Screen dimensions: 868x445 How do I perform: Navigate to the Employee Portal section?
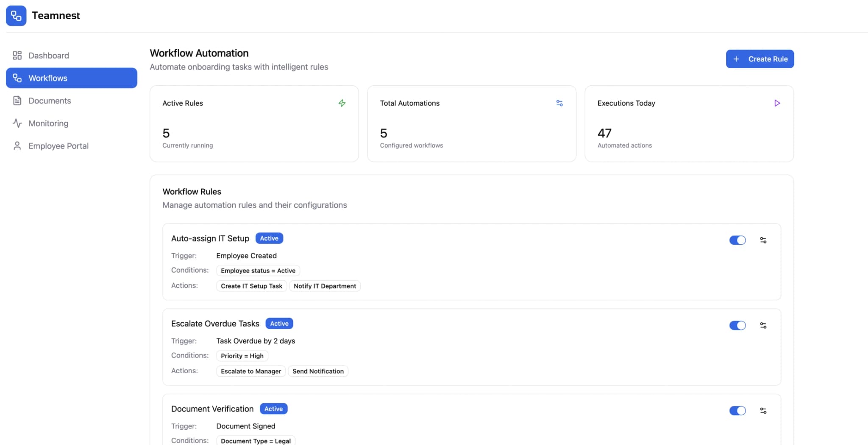[58, 146]
